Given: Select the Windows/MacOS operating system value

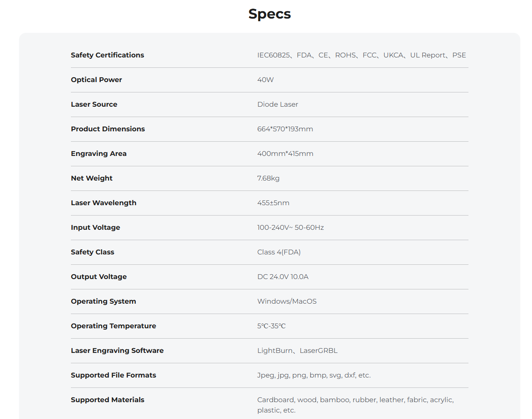Looking at the screenshot, I should tap(287, 301).
